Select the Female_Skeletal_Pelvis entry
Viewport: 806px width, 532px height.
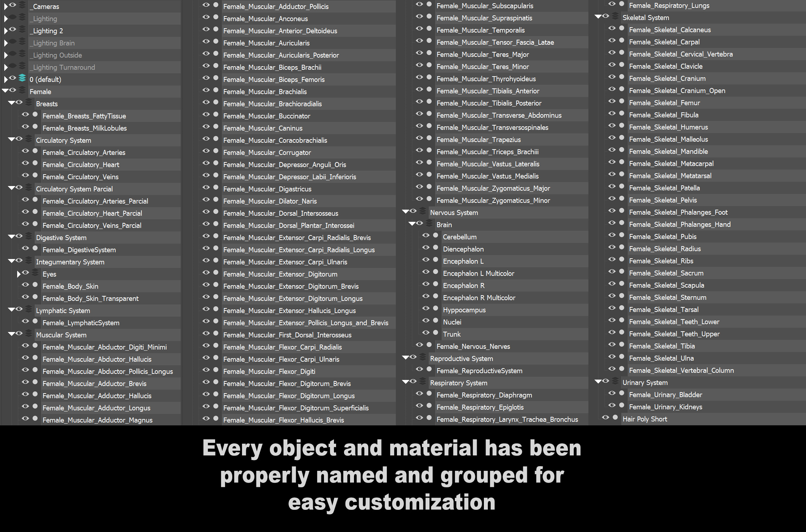[663, 200]
